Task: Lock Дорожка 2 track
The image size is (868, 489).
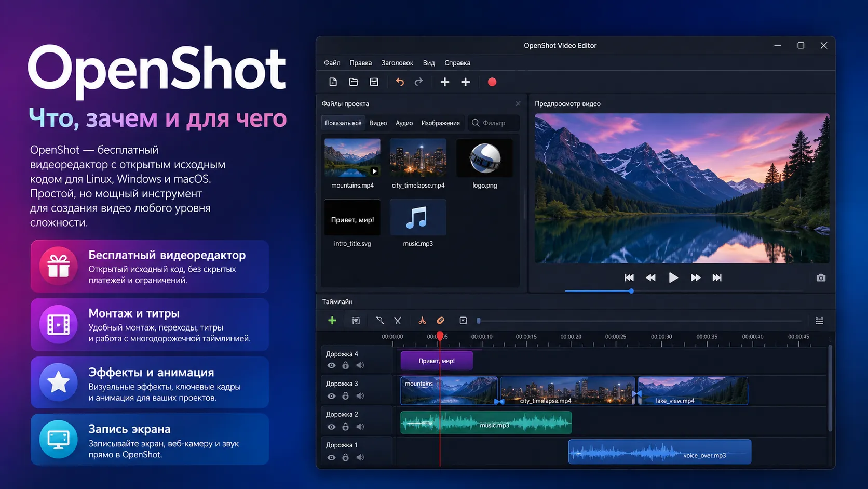Action: pyautogui.click(x=346, y=427)
